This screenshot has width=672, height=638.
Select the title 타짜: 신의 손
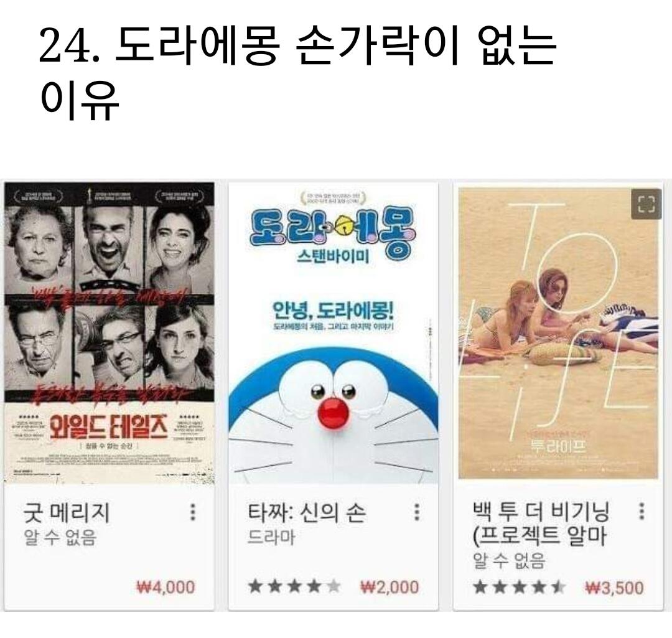coord(306,512)
